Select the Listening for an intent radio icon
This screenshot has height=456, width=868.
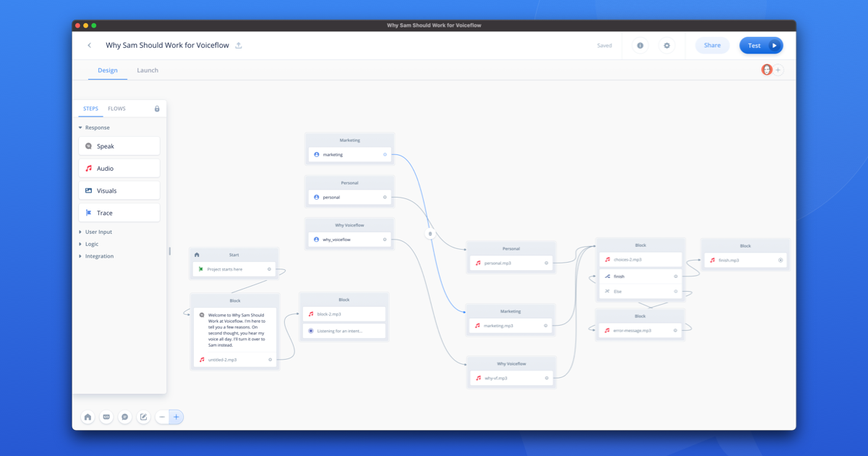click(x=311, y=331)
